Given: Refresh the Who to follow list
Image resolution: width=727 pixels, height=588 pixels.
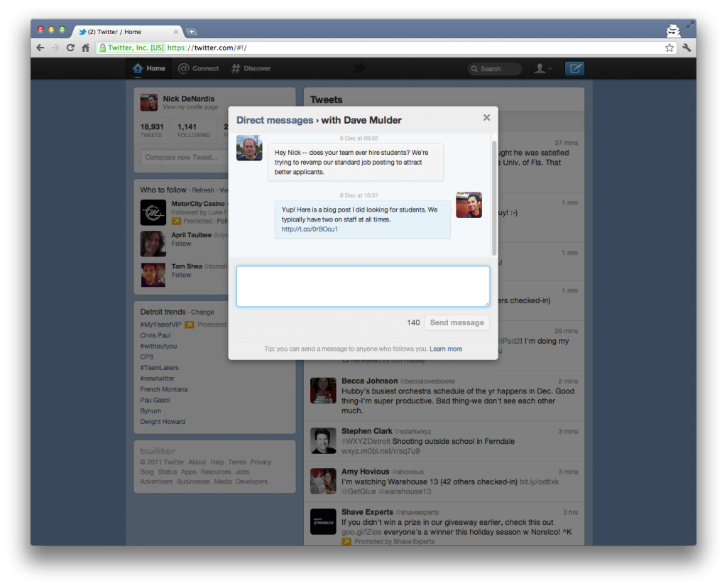Looking at the screenshot, I should 203,190.
